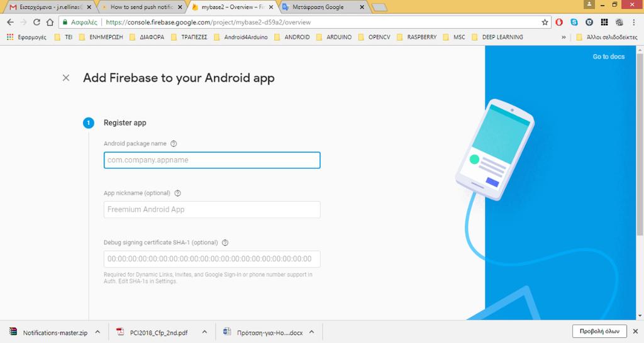The height and width of the screenshot is (343, 644).
Task: Open the Chrome three-dot menu
Action: click(x=634, y=22)
